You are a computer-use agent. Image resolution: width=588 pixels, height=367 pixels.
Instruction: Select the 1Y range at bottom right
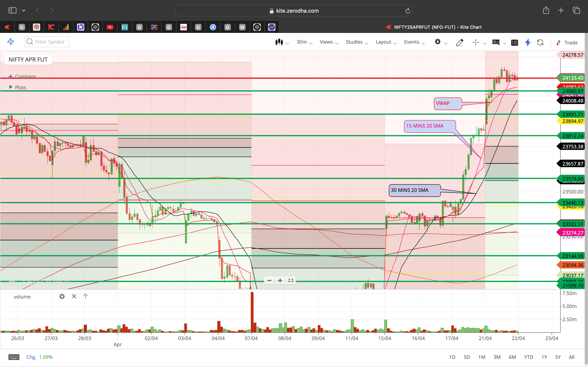pos(544,357)
